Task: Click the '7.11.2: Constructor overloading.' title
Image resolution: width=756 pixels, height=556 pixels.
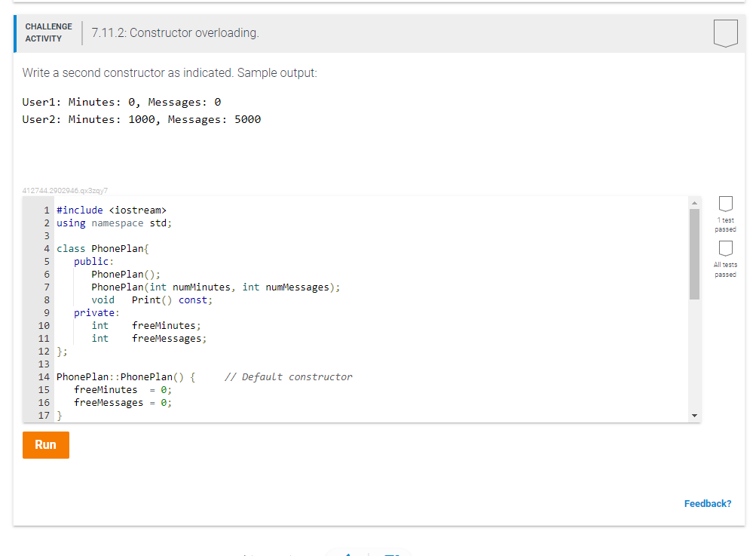Action: tap(175, 33)
